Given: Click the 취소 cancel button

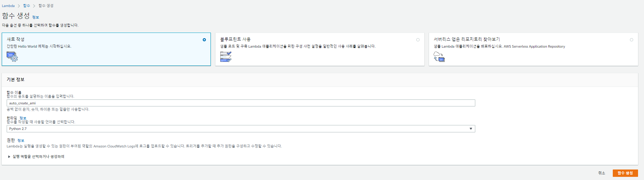Looking at the screenshot, I should tap(602, 173).
